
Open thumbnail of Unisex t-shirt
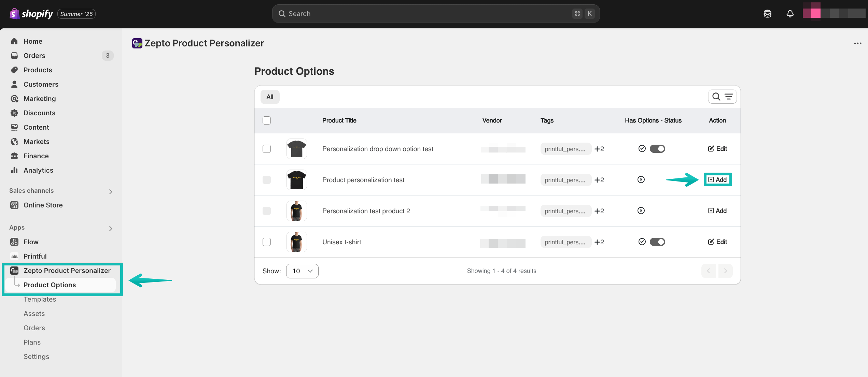296,242
